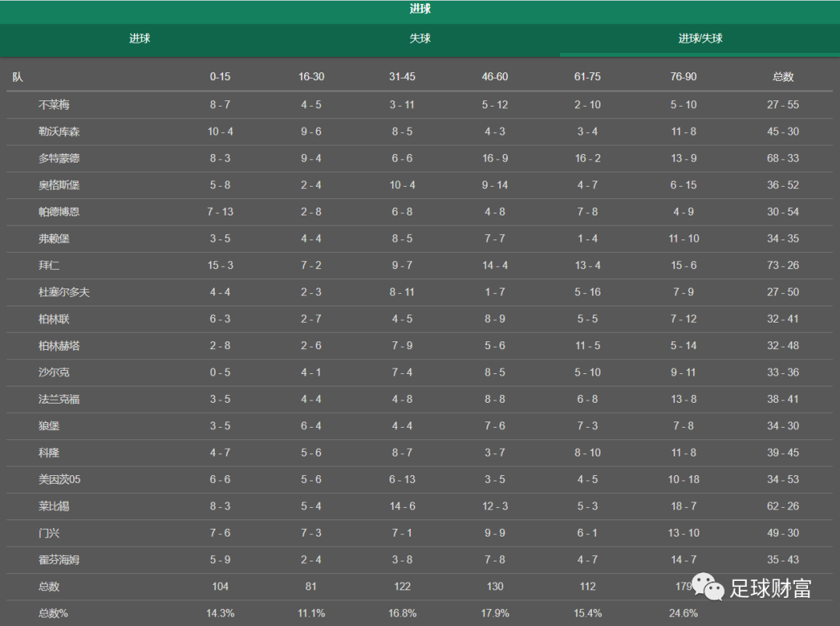Select team name 沙尔克
840x626 pixels.
[x=54, y=372]
